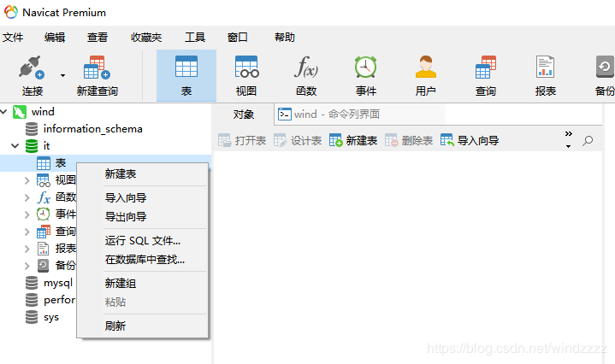The image size is (615, 364).
Task: Click the 设计表 button
Action: [x=298, y=141]
